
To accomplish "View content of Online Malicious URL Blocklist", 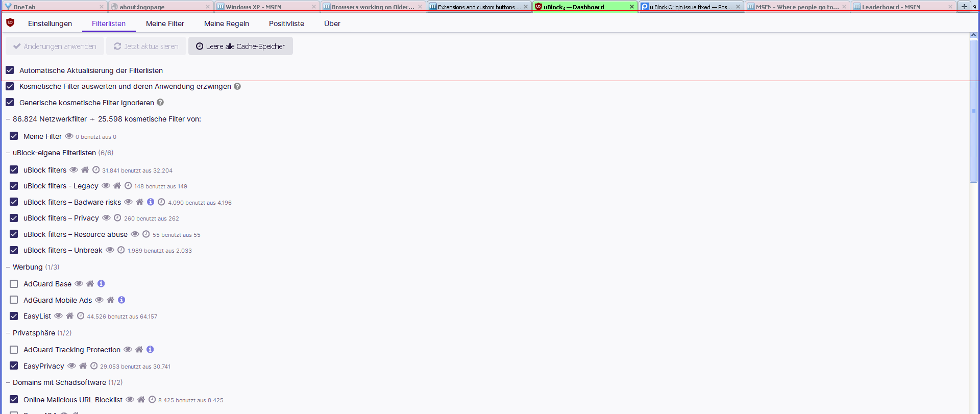I will coord(130,399).
